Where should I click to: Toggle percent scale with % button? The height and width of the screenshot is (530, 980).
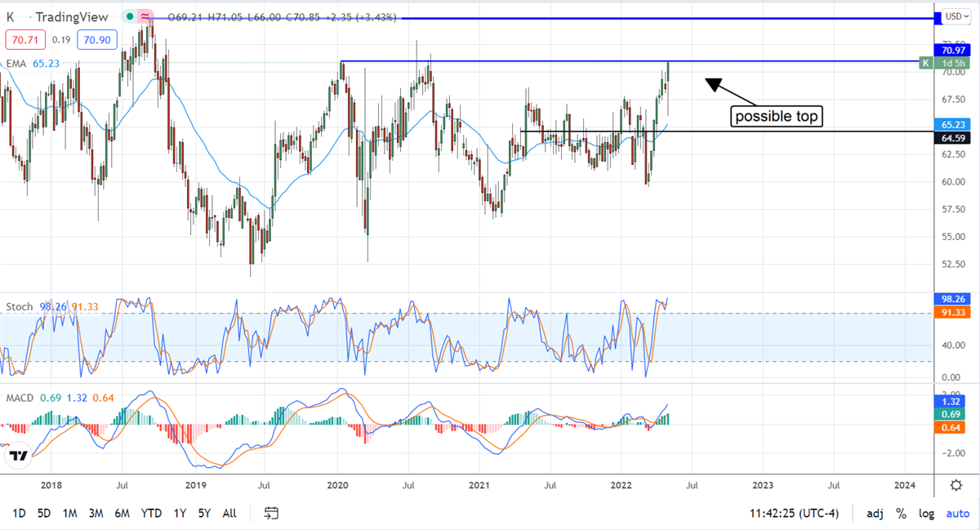point(901,514)
